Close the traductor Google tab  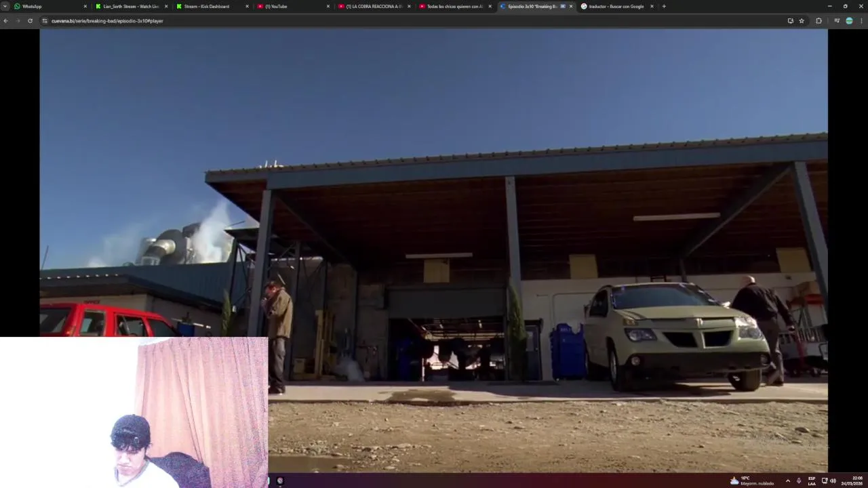point(652,6)
